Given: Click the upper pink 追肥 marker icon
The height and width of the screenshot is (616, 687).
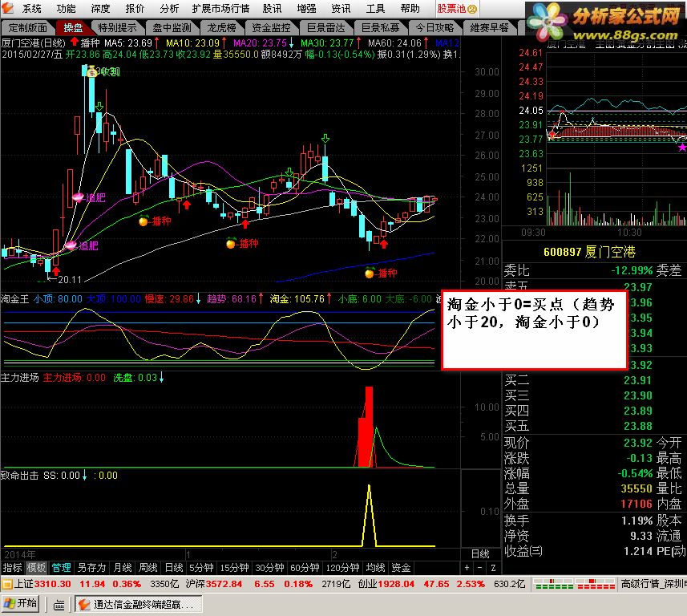Looking at the screenshot, I should [78, 197].
